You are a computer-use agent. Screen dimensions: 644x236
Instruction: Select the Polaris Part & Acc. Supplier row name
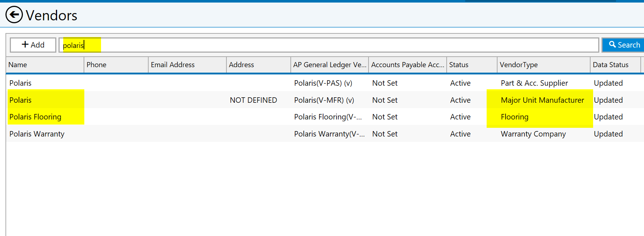(x=20, y=83)
